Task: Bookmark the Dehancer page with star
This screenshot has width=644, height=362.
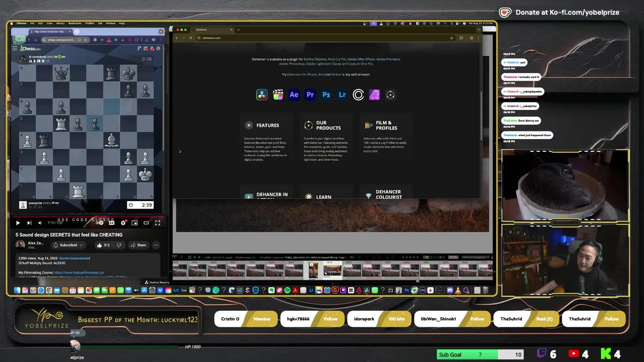Action: pyautogui.click(x=451, y=38)
